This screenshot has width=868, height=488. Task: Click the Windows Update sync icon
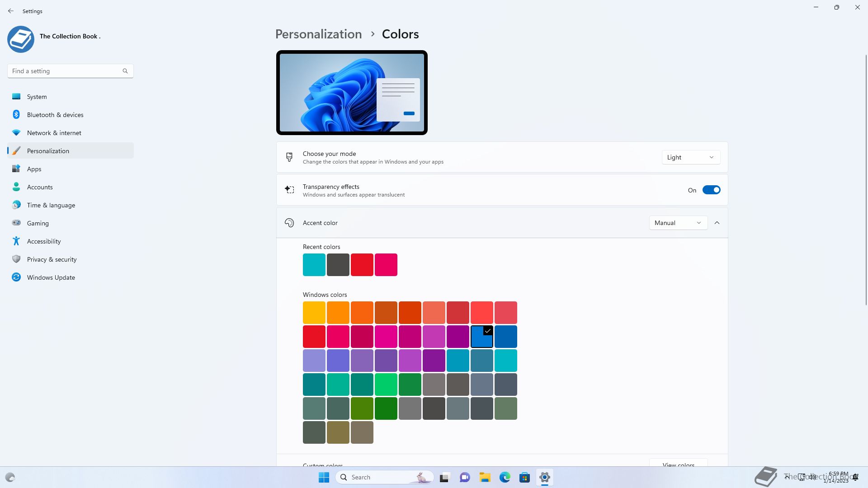(16, 277)
